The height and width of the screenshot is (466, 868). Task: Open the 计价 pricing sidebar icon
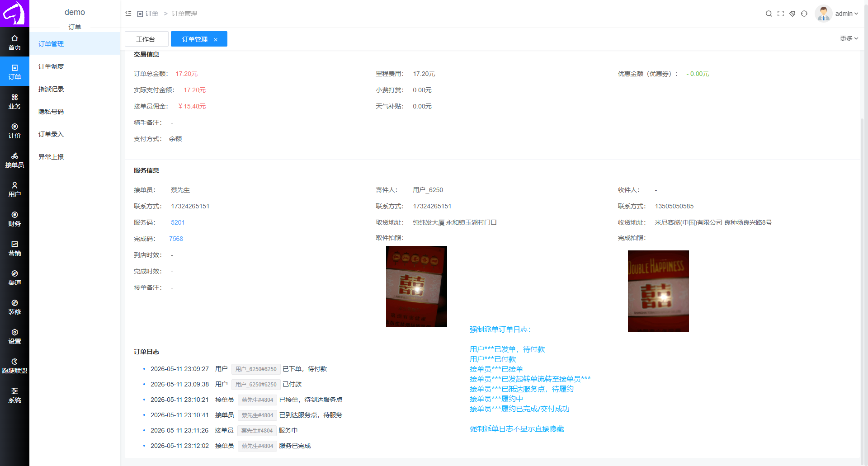[14, 131]
